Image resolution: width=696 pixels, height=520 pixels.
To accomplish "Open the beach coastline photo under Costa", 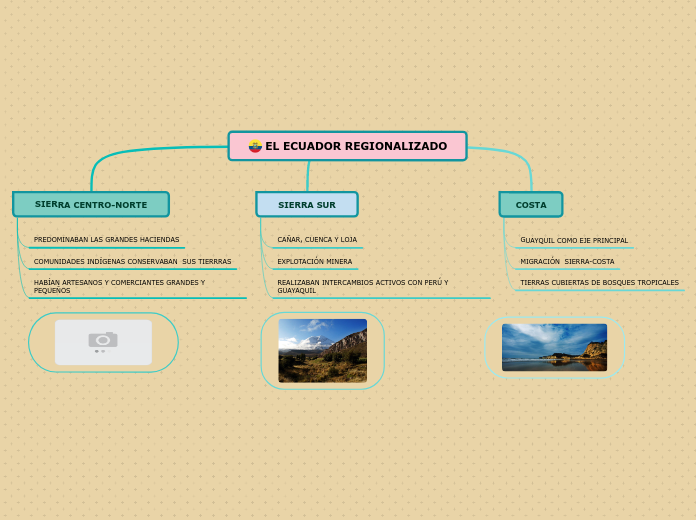I will pyautogui.click(x=554, y=347).
